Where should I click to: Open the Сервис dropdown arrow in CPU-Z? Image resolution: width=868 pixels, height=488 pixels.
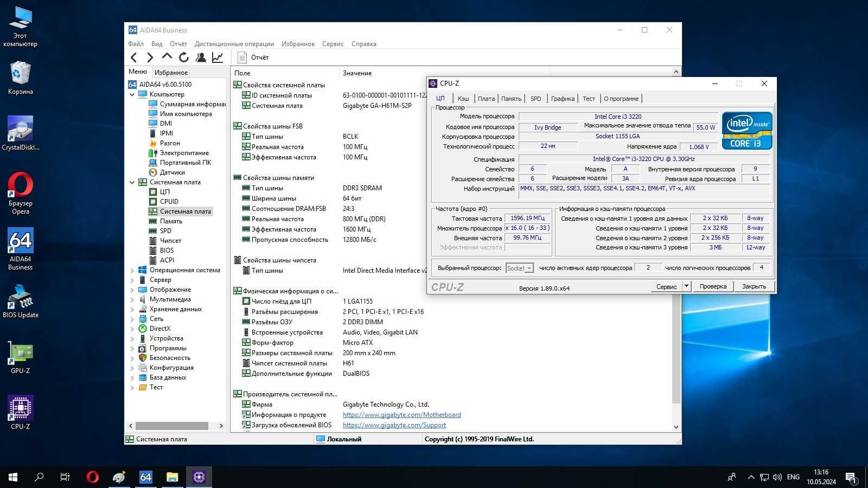pos(686,286)
